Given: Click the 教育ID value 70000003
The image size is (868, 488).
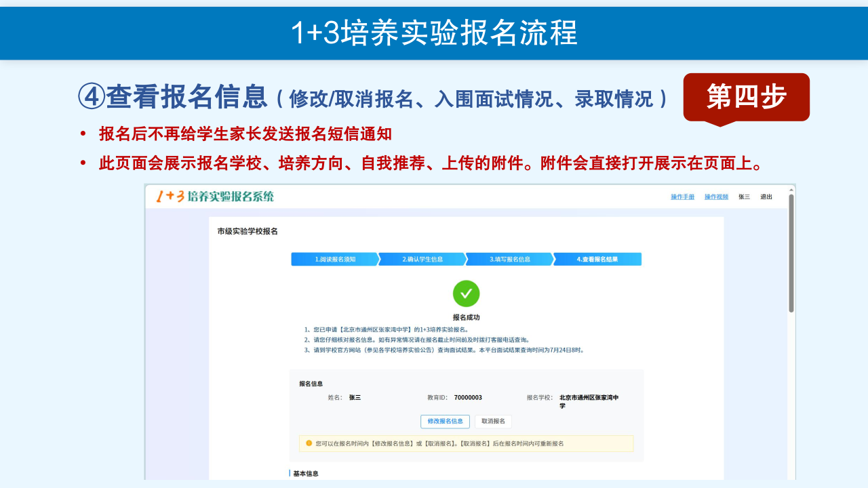Looking at the screenshot, I should [x=468, y=397].
